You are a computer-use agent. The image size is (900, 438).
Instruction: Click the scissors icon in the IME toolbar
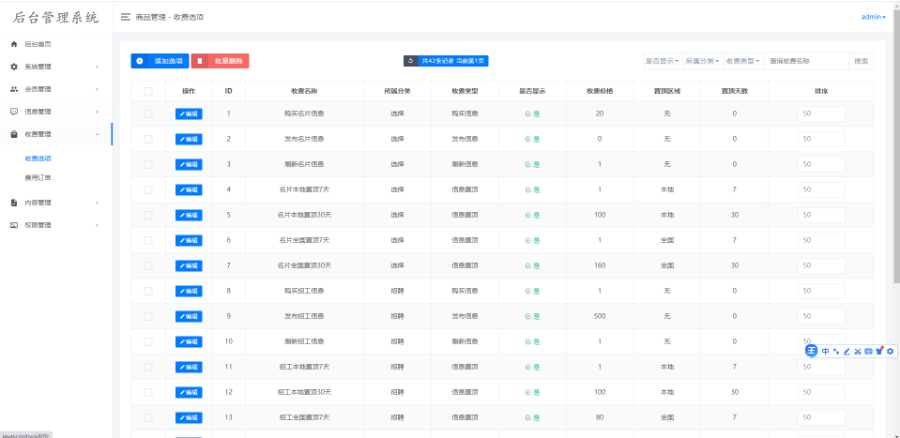tap(857, 351)
